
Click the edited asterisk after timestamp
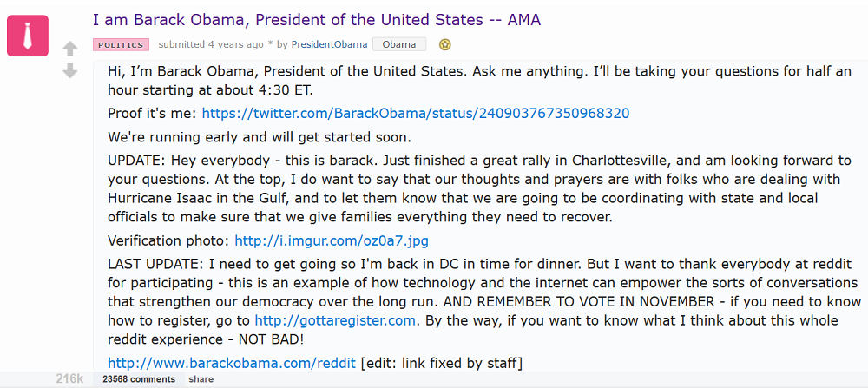pos(270,44)
